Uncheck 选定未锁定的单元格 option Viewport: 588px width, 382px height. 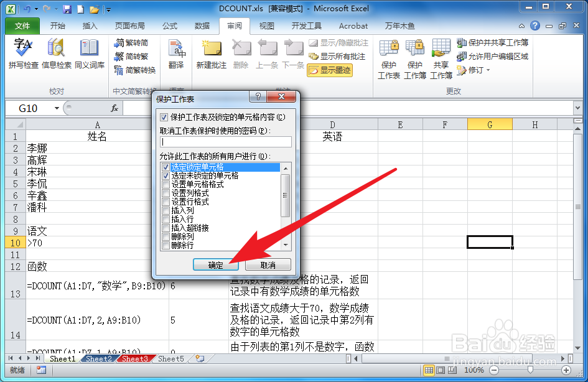(166, 176)
